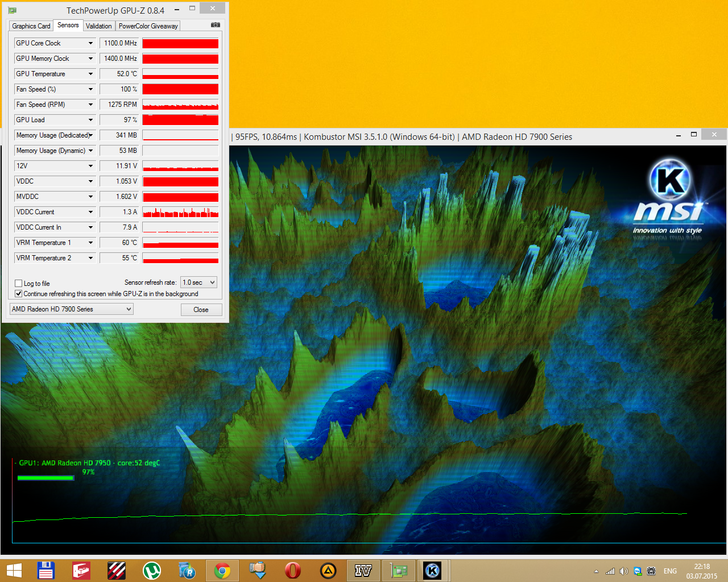Click the GPU1: AMD Radeon HD 7950 overlay text

point(89,463)
